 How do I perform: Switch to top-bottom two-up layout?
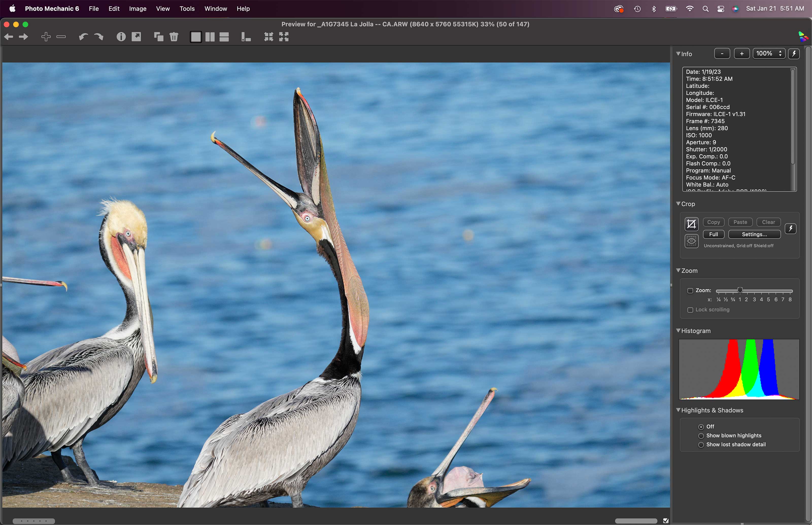tap(224, 37)
